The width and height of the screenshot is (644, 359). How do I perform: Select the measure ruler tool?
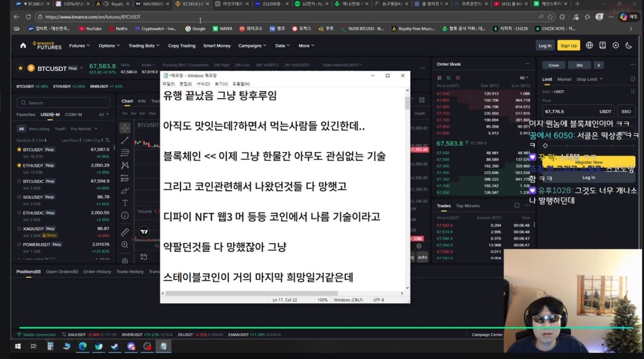pos(124,231)
